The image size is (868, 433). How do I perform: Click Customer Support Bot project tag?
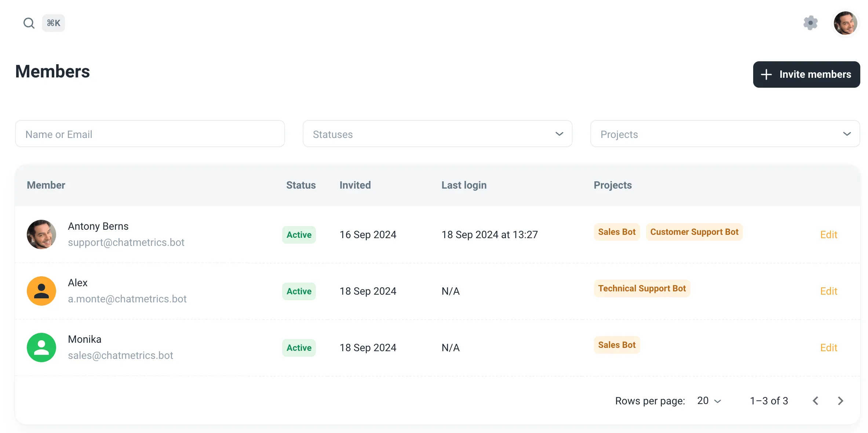694,232
